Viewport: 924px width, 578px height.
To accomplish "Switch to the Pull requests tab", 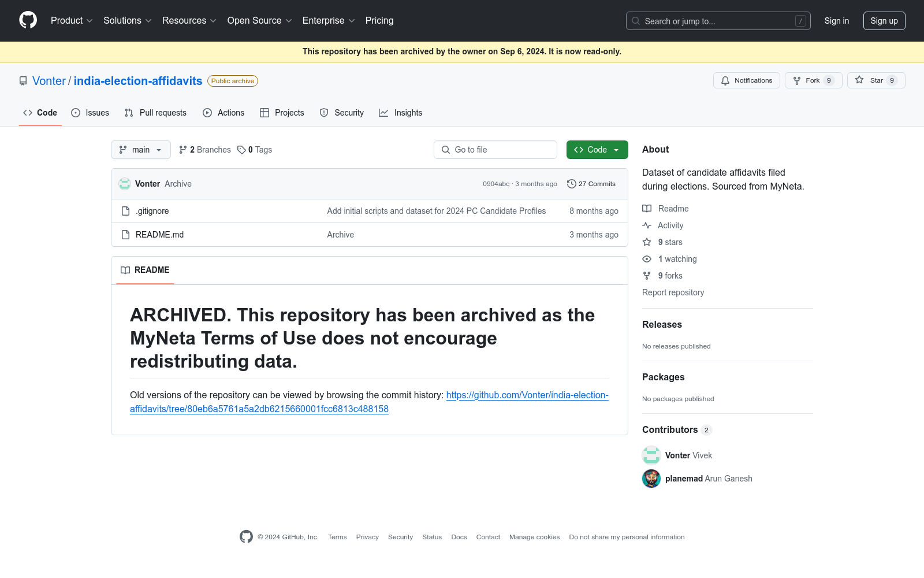I will (x=155, y=113).
